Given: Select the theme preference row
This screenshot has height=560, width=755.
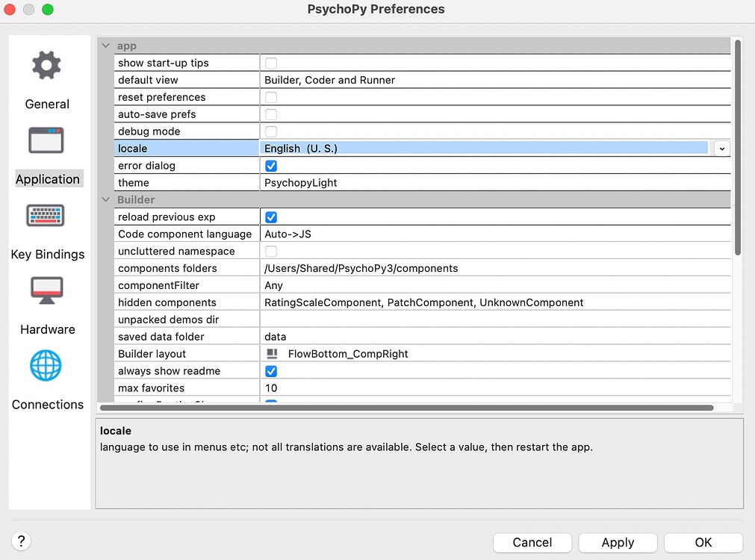Looking at the screenshot, I should pyautogui.click(x=187, y=182).
